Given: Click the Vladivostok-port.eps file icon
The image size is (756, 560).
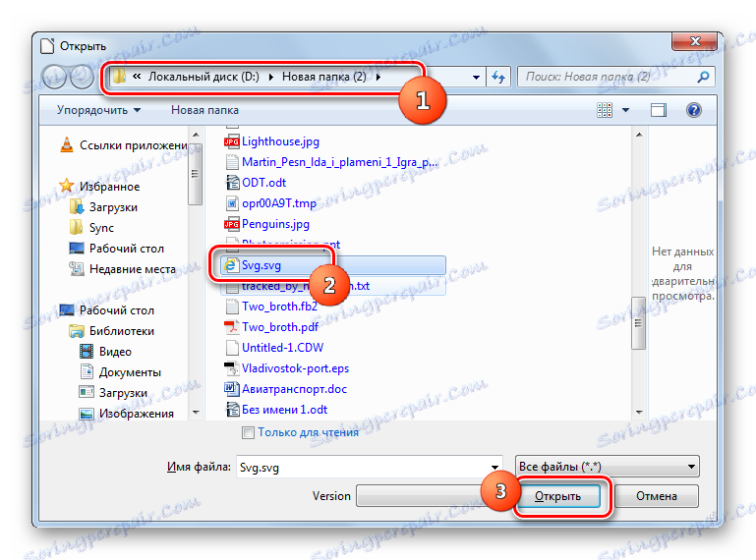Looking at the screenshot, I should pyautogui.click(x=232, y=368).
